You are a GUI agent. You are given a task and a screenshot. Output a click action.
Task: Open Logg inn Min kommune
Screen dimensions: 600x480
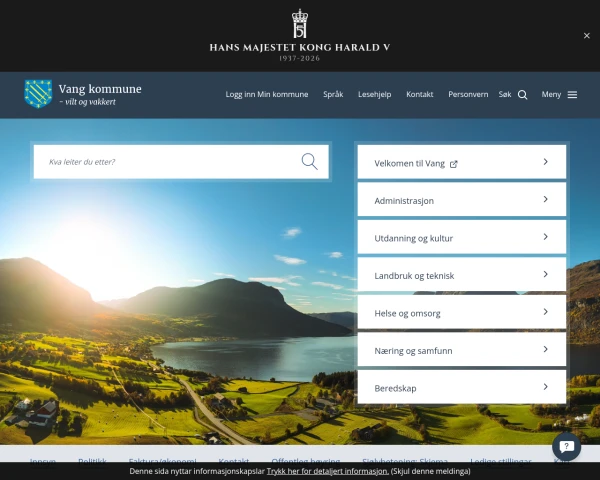pyautogui.click(x=267, y=95)
